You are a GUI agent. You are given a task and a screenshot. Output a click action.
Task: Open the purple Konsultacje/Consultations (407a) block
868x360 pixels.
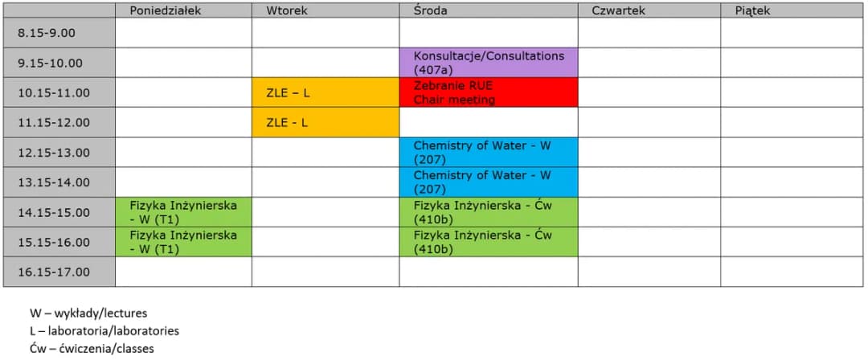pyautogui.click(x=488, y=63)
